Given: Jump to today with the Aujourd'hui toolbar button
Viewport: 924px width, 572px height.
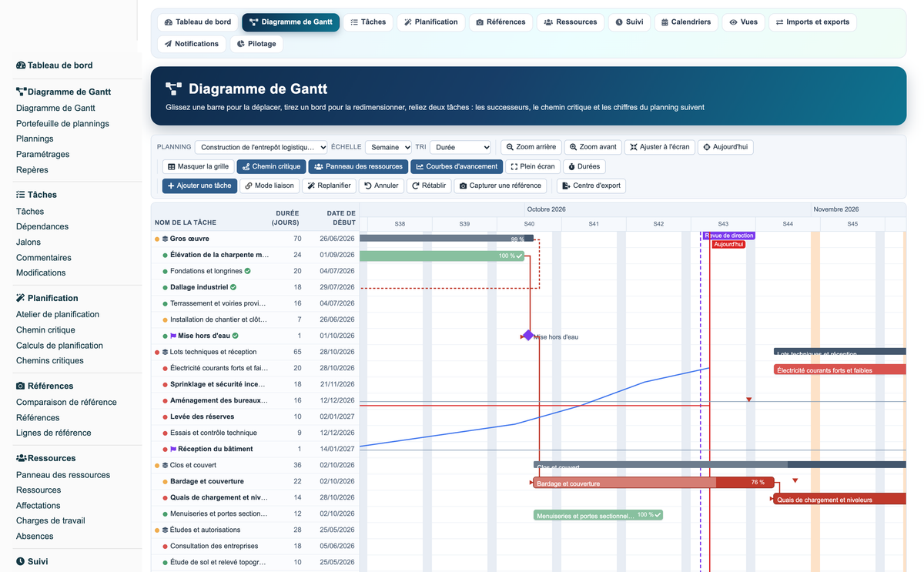Looking at the screenshot, I should tap(725, 147).
